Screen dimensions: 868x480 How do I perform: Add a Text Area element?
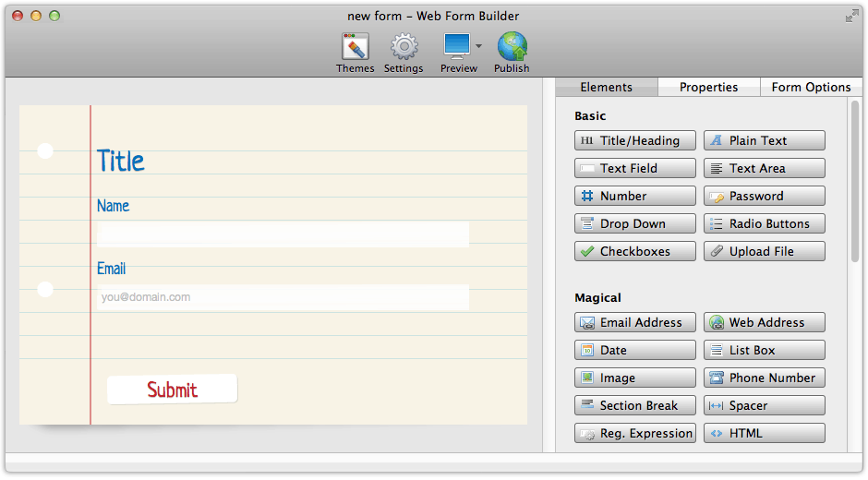(765, 168)
